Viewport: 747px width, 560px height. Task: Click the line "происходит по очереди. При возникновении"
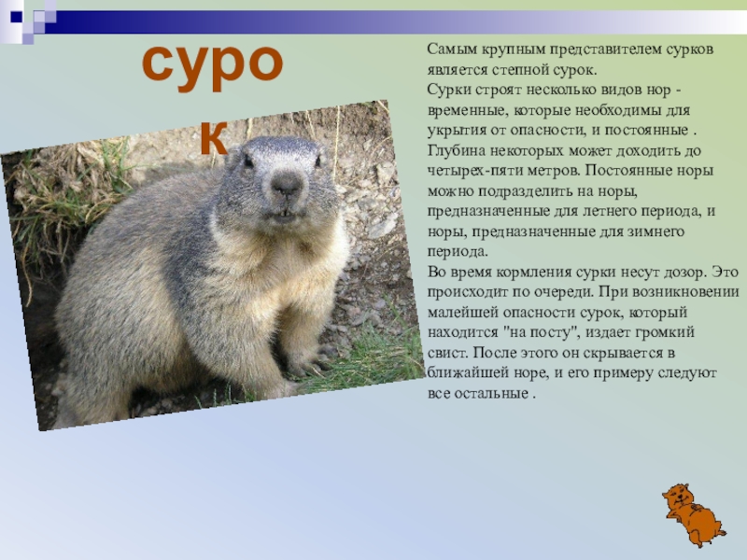(583, 291)
